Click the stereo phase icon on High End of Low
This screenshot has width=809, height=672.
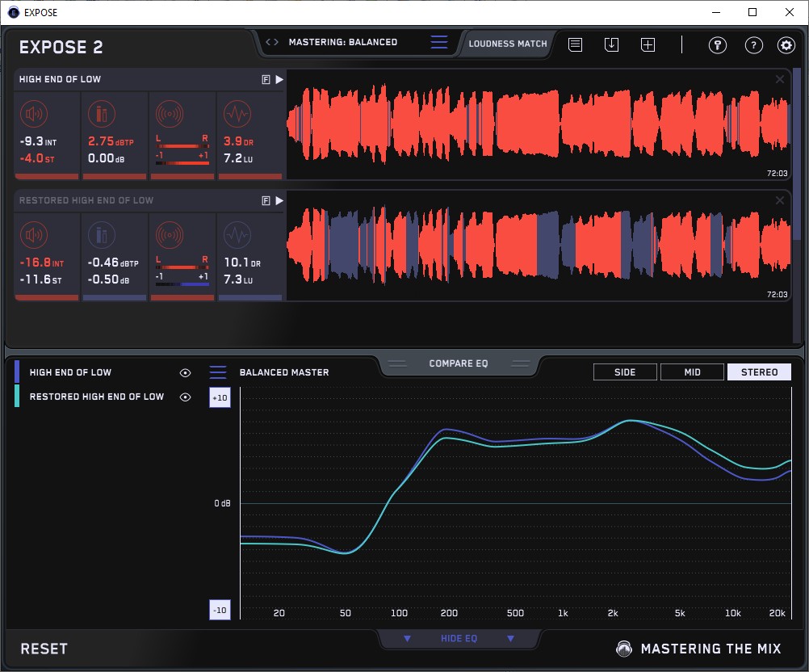click(169, 114)
